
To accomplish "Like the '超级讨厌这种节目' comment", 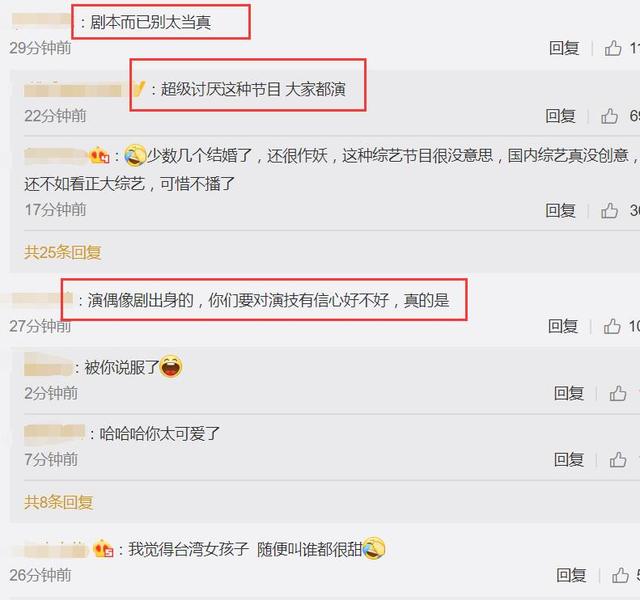I will (609, 116).
